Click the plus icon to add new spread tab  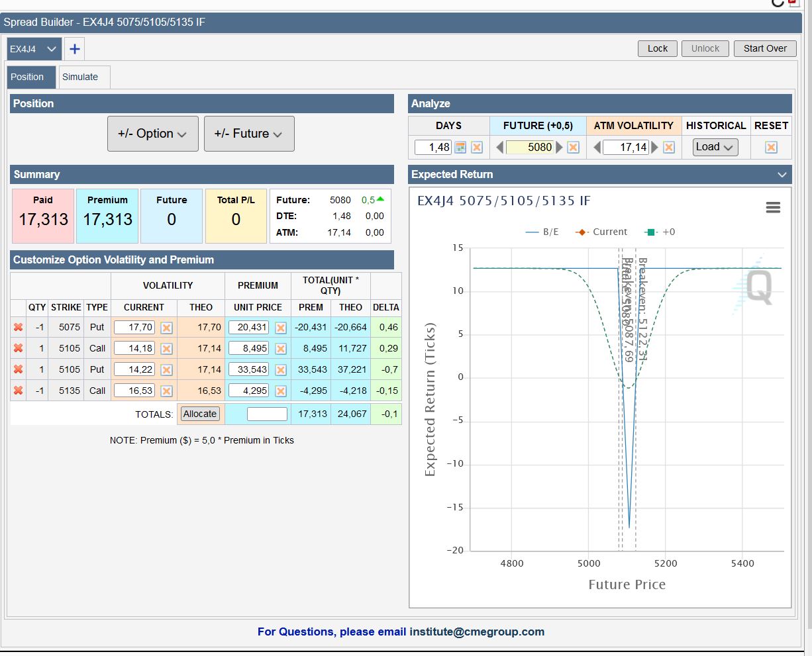(75, 49)
